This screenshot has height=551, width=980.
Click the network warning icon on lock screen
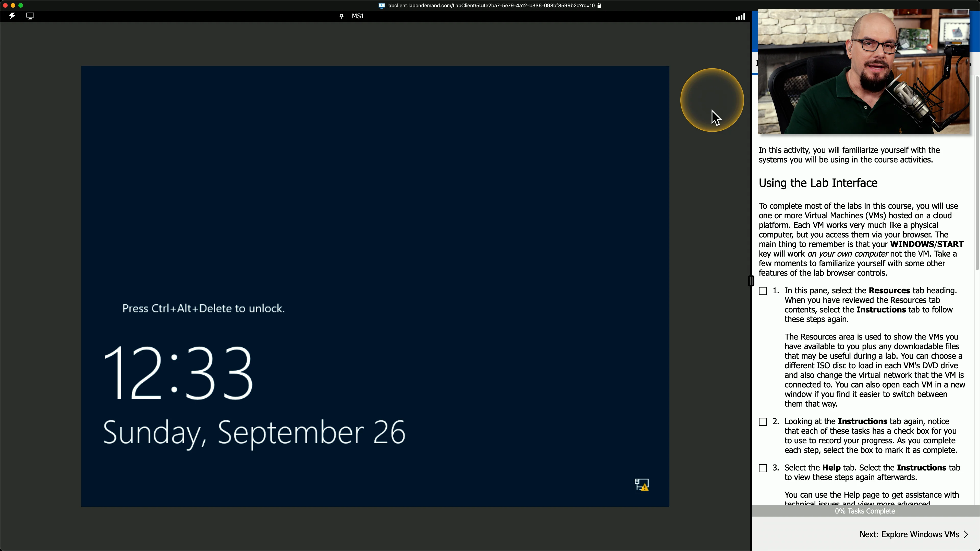point(642,484)
